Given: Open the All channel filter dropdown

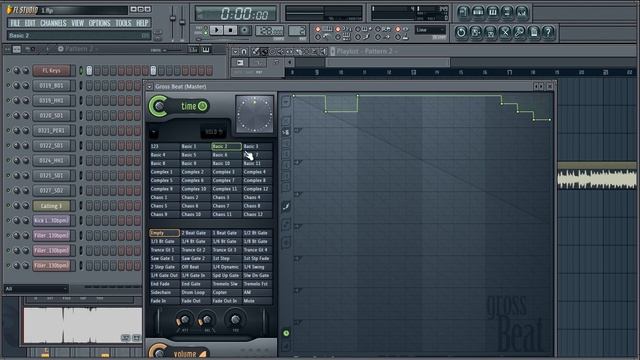Looking at the screenshot, I should 36,289.
